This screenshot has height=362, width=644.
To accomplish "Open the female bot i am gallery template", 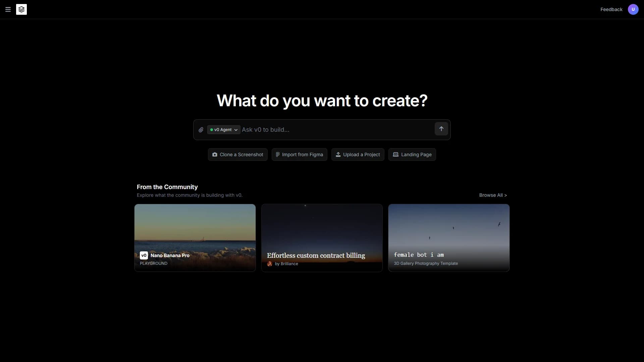I will click(x=449, y=238).
